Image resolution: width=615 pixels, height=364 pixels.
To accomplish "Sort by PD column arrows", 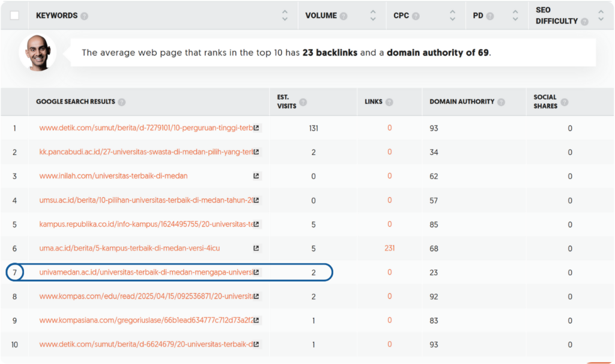I will point(515,16).
